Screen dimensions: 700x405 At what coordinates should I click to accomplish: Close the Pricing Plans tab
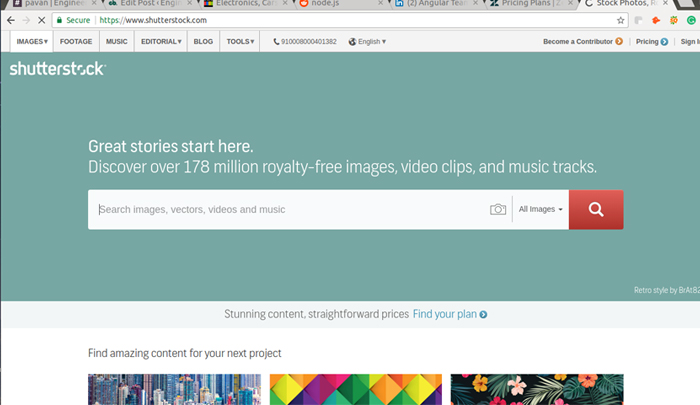pyautogui.click(x=570, y=3)
